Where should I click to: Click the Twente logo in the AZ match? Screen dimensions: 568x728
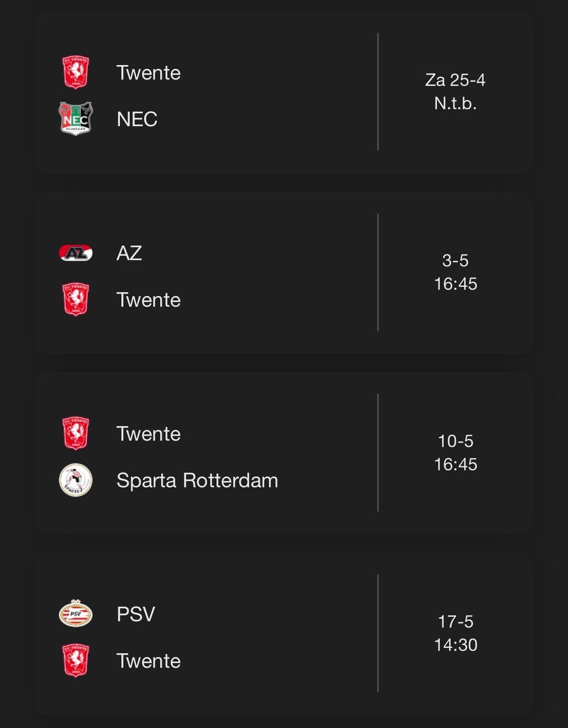pyautogui.click(x=76, y=300)
